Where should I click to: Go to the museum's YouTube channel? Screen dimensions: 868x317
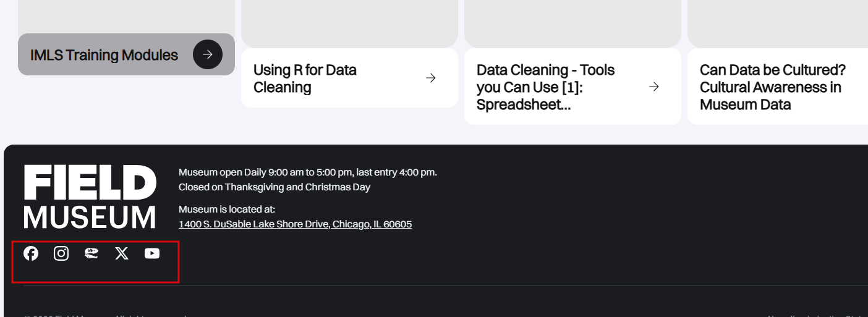pyautogui.click(x=152, y=253)
